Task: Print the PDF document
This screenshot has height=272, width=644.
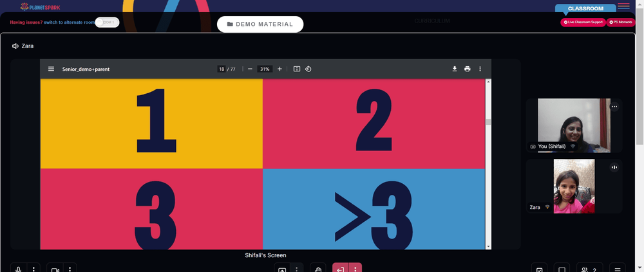Action: (468, 69)
